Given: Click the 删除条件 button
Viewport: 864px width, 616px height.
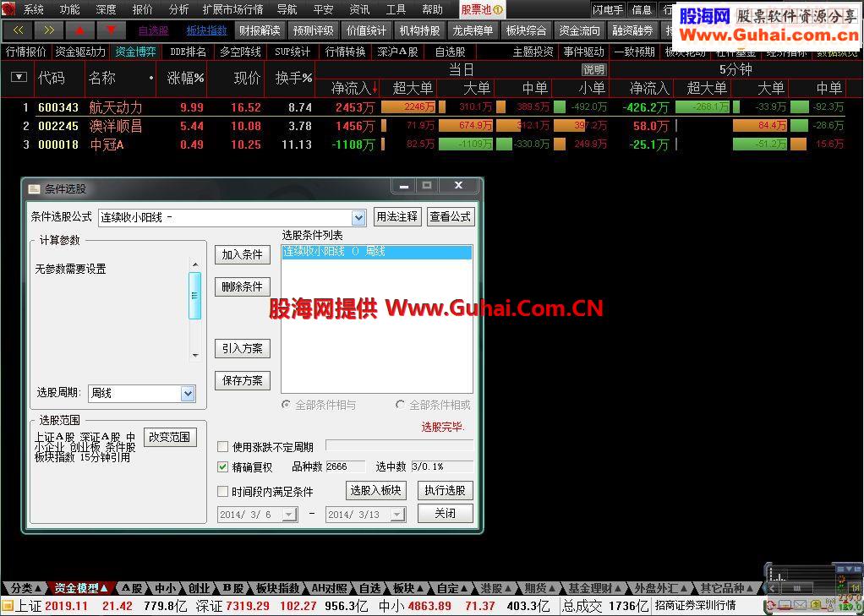Looking at the screenshot, I should pos(243,286).
